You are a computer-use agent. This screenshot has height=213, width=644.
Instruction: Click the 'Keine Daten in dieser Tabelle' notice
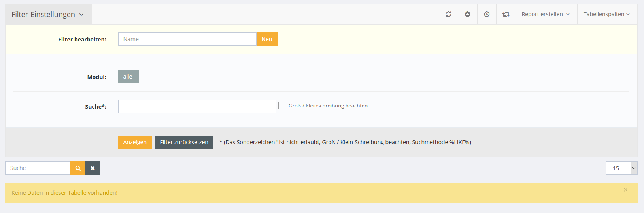pyautogui.click(x=64, y=193)
